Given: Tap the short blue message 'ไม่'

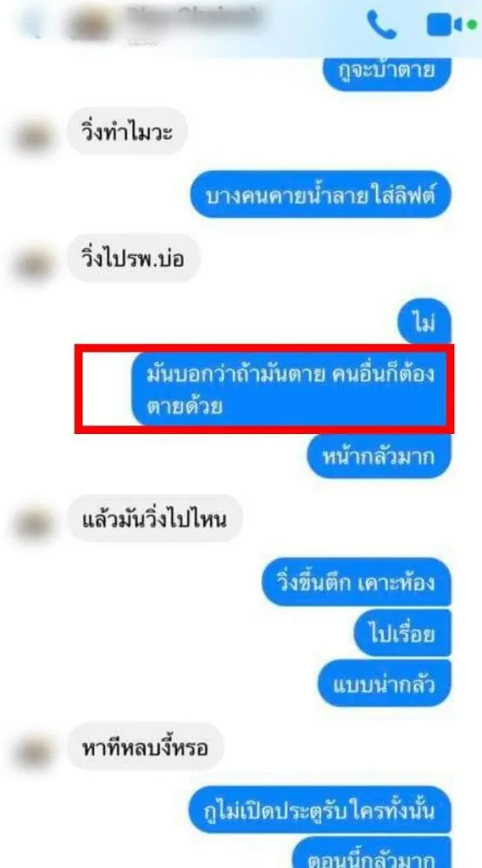Looking at the screenshot, I should click(424, 320).
